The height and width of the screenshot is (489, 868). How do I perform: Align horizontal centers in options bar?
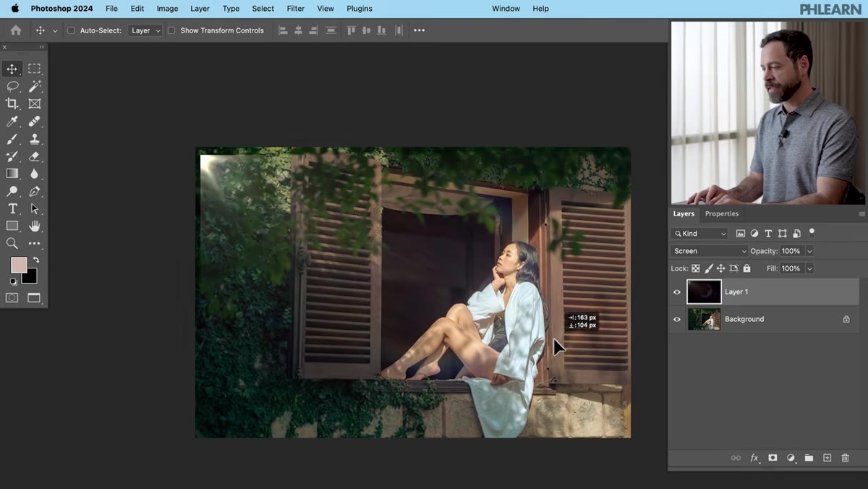point(298,30)
